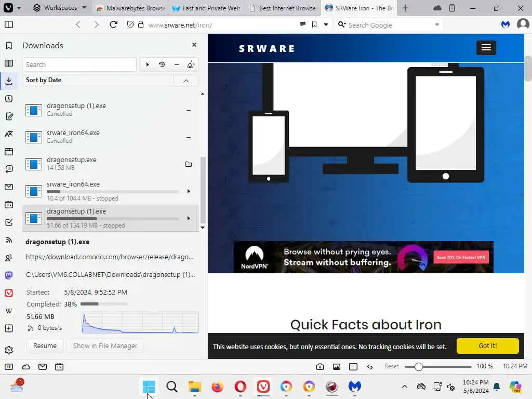Open the tracker and ad blocker shield
This screenshot has width=532, height=399.
130,24
